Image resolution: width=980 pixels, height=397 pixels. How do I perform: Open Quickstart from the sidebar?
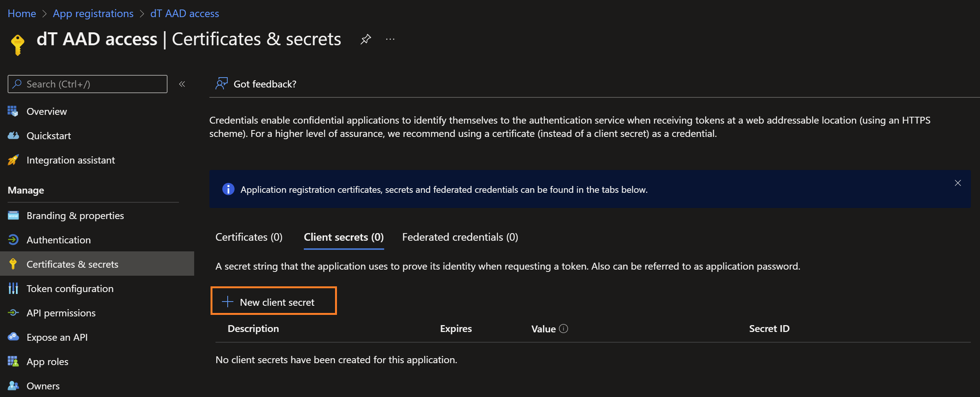click(49, 135)
